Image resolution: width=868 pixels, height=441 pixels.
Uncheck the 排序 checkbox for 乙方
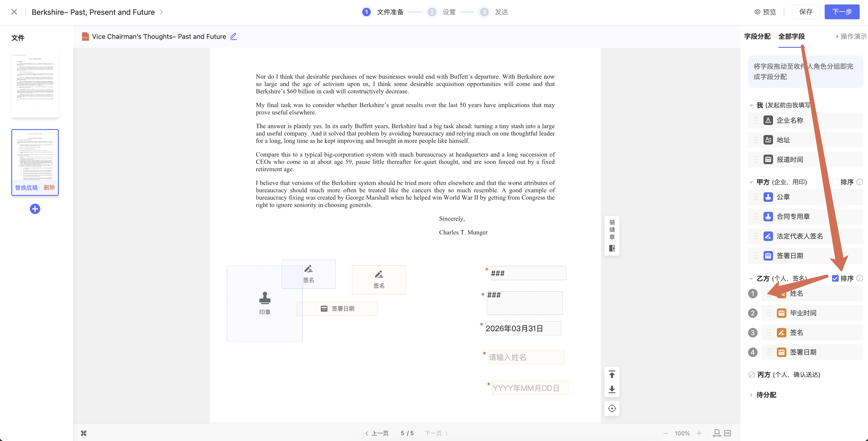point(835,278)
